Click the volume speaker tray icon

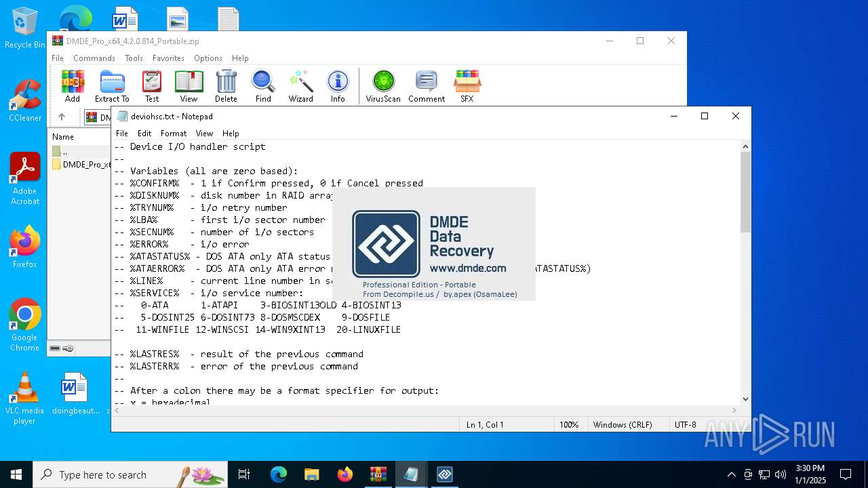click(x=781, y=474)
